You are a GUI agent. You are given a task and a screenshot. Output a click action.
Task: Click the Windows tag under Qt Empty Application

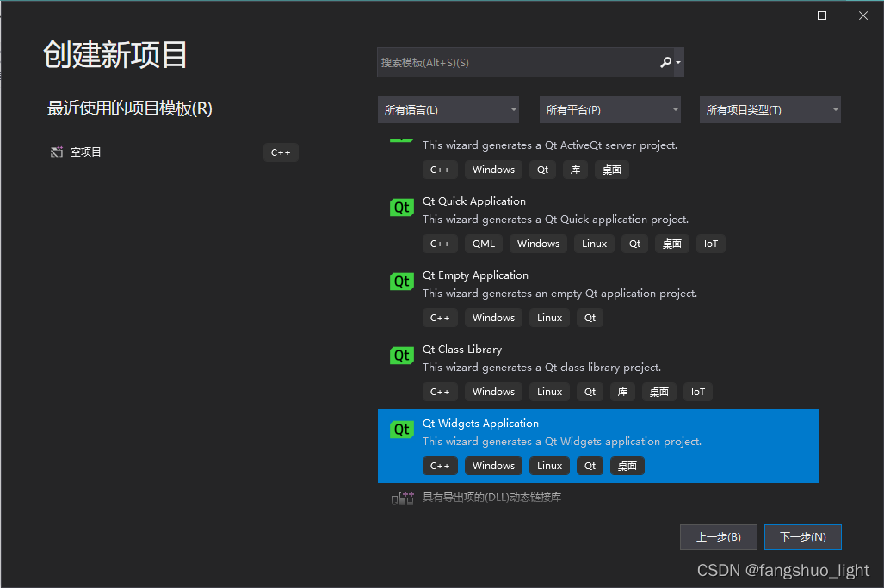tap(493, 318)
